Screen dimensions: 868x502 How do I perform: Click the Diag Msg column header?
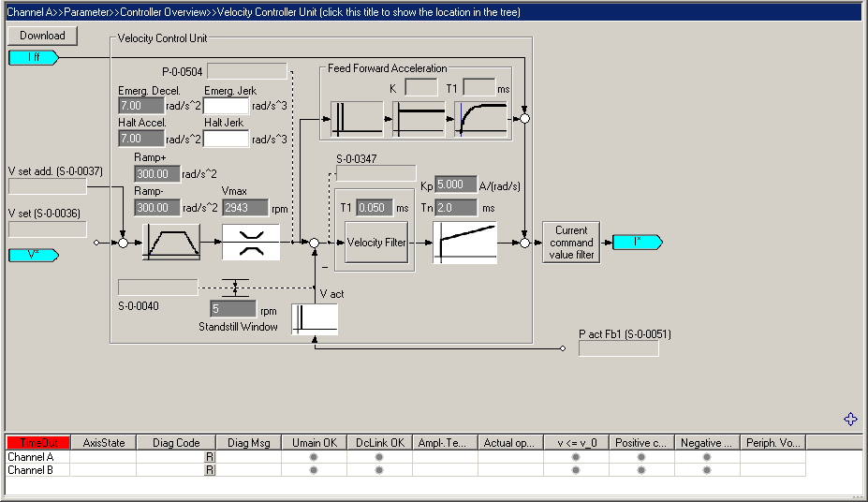(248, 443)
